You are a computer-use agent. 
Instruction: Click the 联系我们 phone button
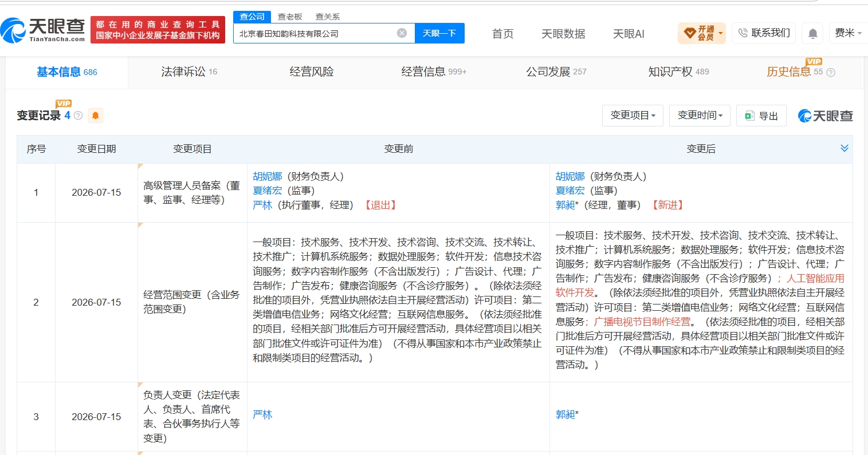click(764, 33)
